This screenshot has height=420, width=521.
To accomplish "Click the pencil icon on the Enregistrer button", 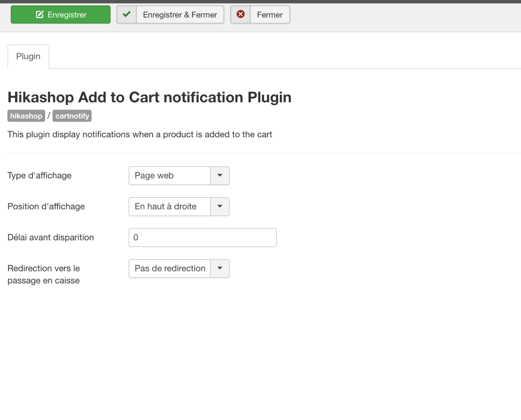I will click(x=40, y=15).
